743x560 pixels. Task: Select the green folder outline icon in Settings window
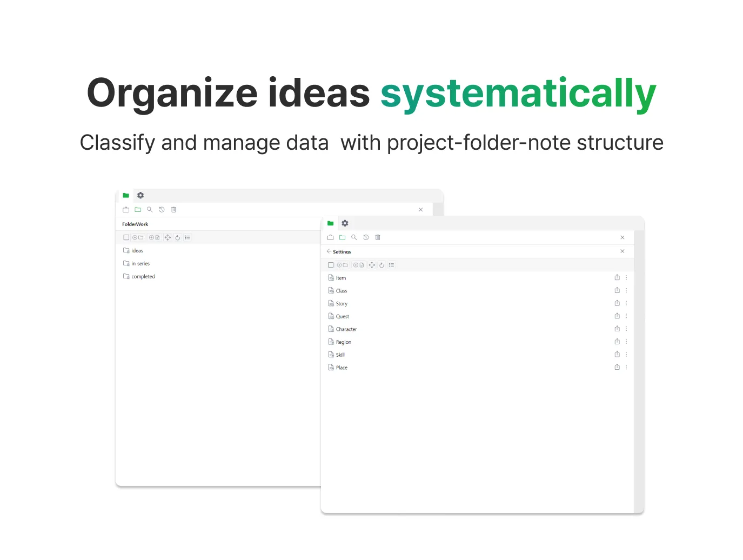(342, 237)
